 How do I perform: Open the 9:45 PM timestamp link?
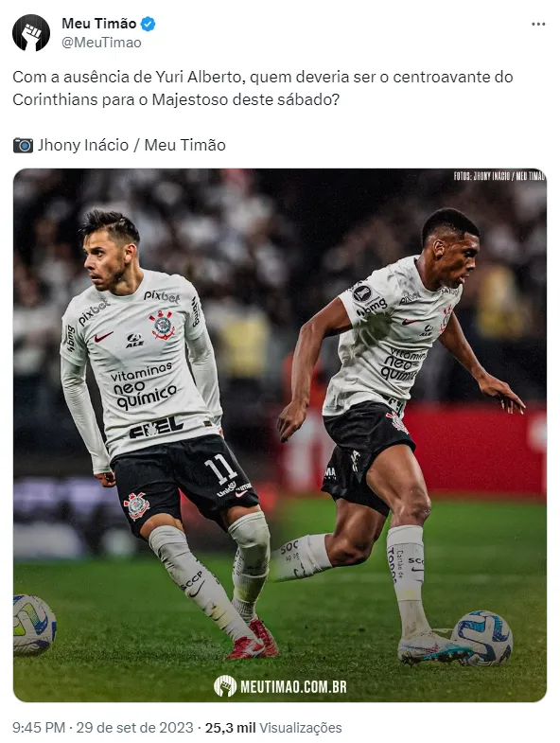(39, 727)
